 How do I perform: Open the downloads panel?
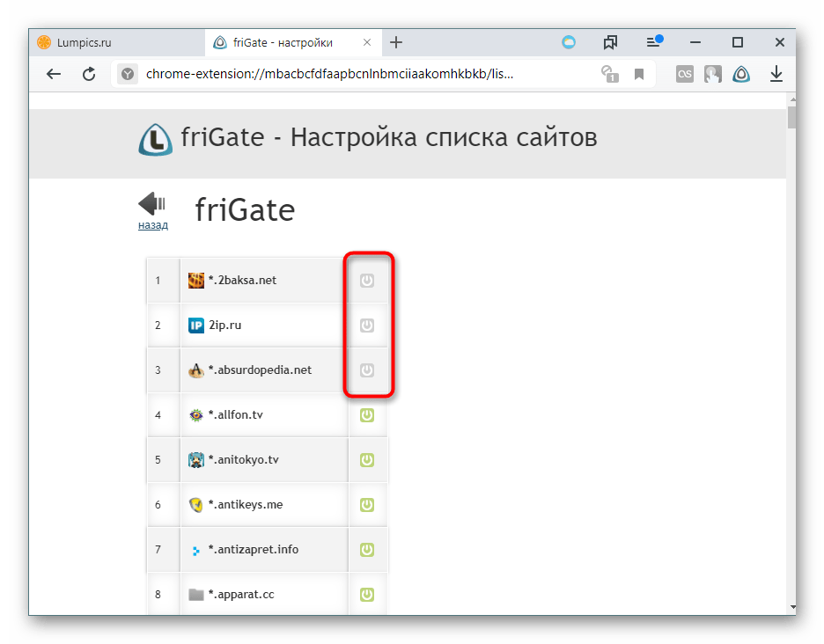click(776, 74)
